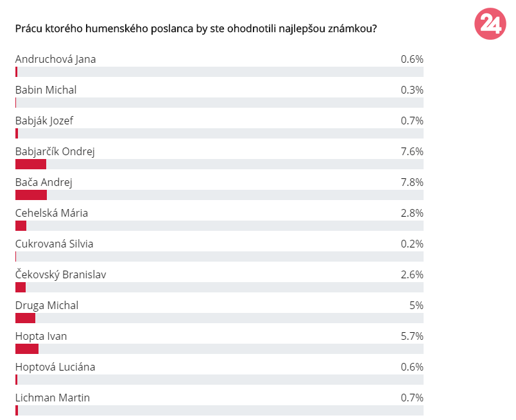Click the red 24 logo icon

pyautogui.click(x=490, y=24)
